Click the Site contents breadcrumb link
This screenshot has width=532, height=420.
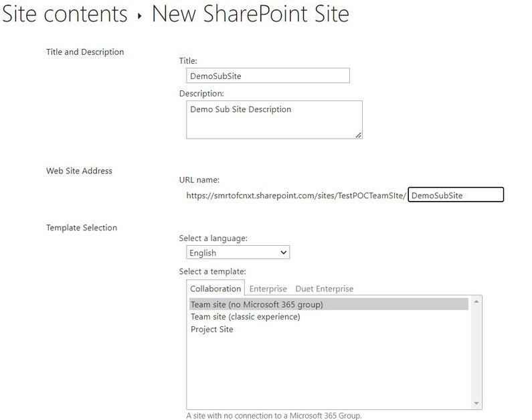(65, 14)
